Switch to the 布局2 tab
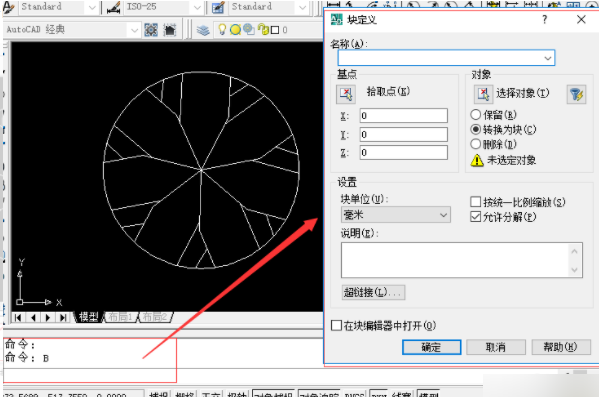 [x=155, y=317]
